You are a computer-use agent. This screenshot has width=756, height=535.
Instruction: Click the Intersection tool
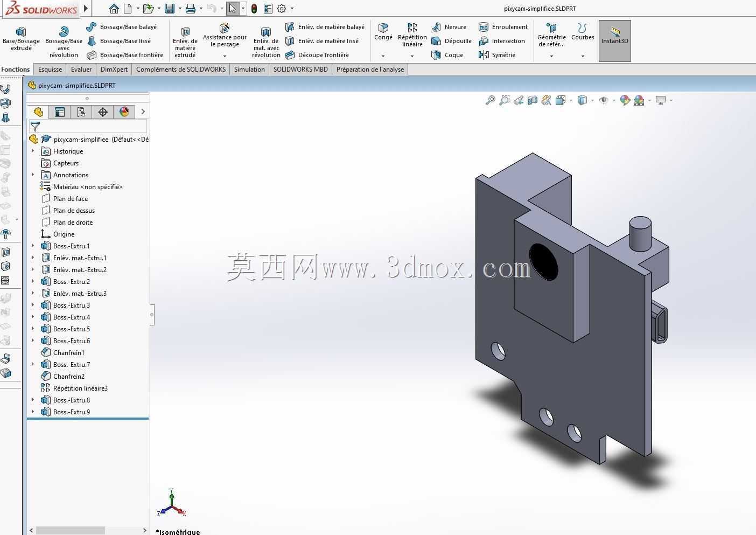coord(502,41)
